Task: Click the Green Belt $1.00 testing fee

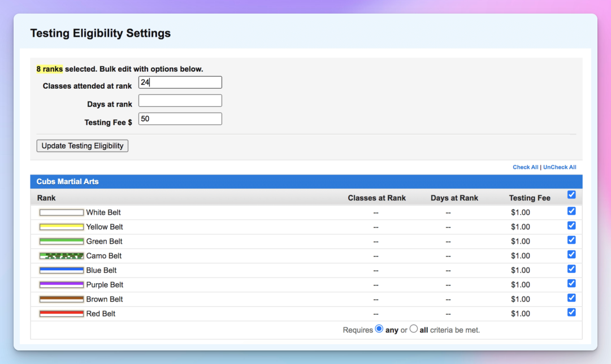Action: pyautogui.click(x=520, y=241)
